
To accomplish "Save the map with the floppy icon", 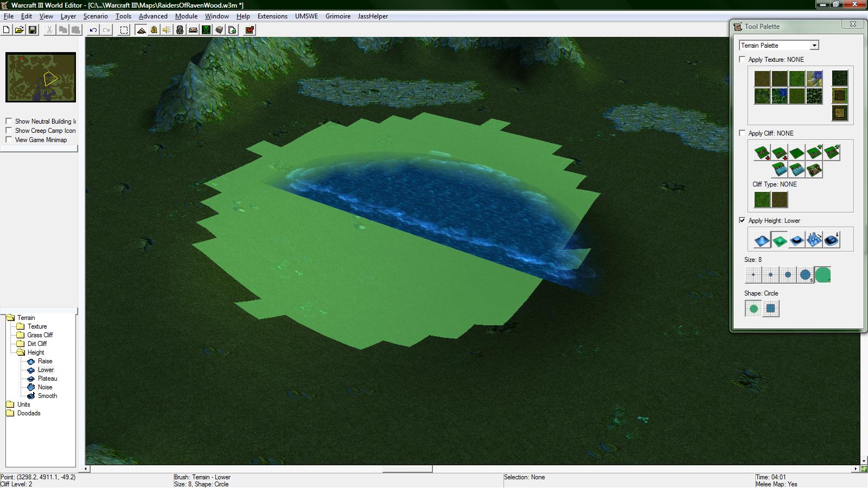I will (33, 30).
